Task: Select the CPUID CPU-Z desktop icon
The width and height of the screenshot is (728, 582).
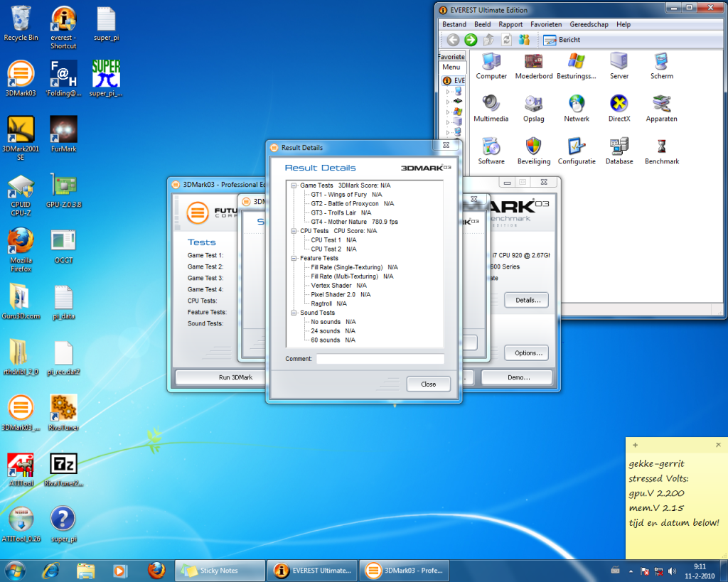Action: click(x=21, y=195)
